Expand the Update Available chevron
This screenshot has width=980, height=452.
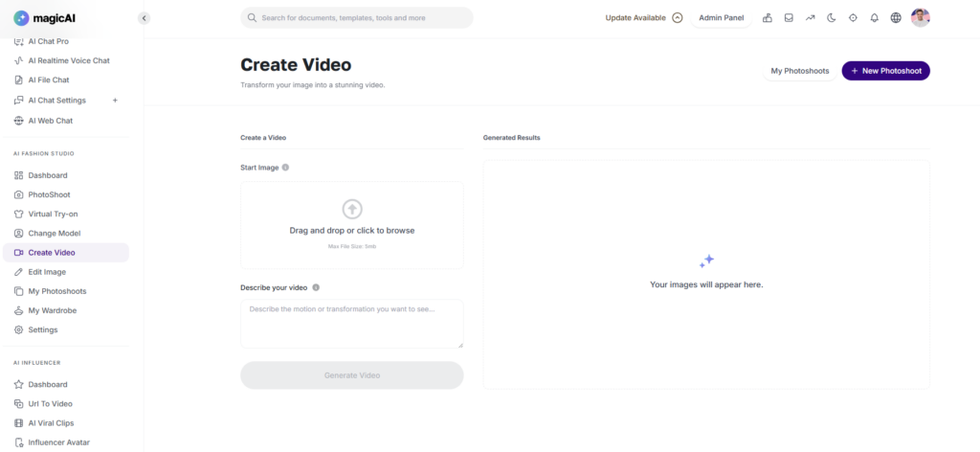pyautogui.click(x=678, y=17)
